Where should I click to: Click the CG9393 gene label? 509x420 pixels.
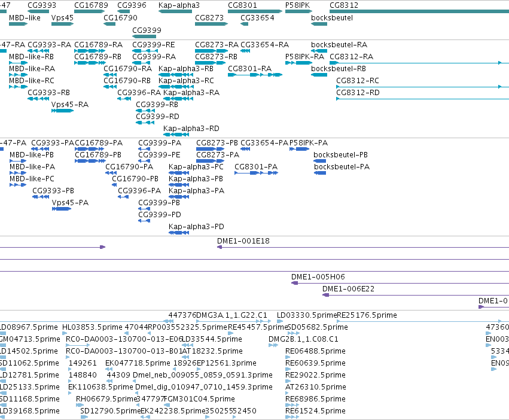(x=42, y=5)
